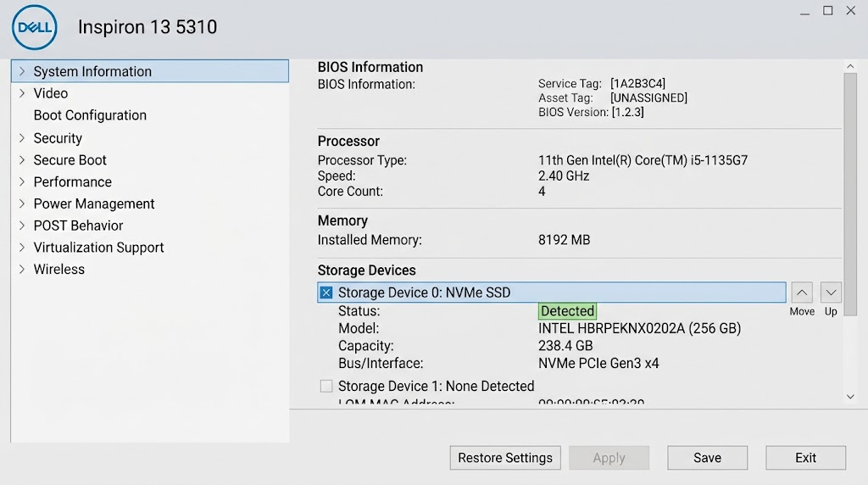Open the Video settings category

pos(50,93)
